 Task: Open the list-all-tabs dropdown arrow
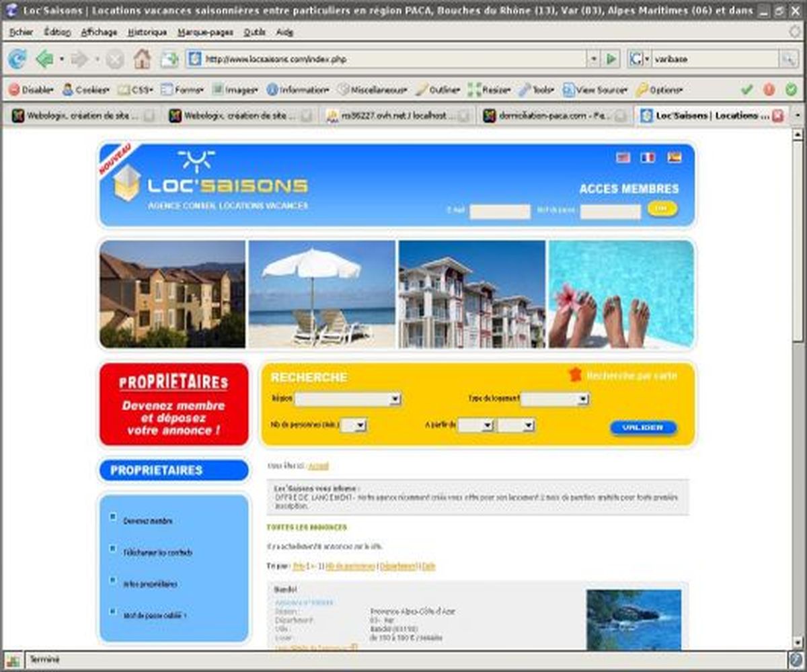point(798,116)
